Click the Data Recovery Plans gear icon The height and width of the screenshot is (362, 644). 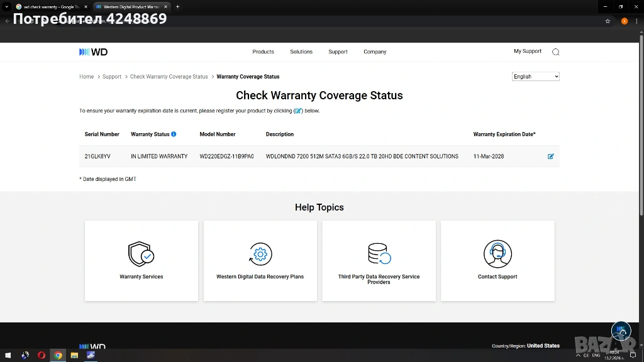(x=260, y=254)
